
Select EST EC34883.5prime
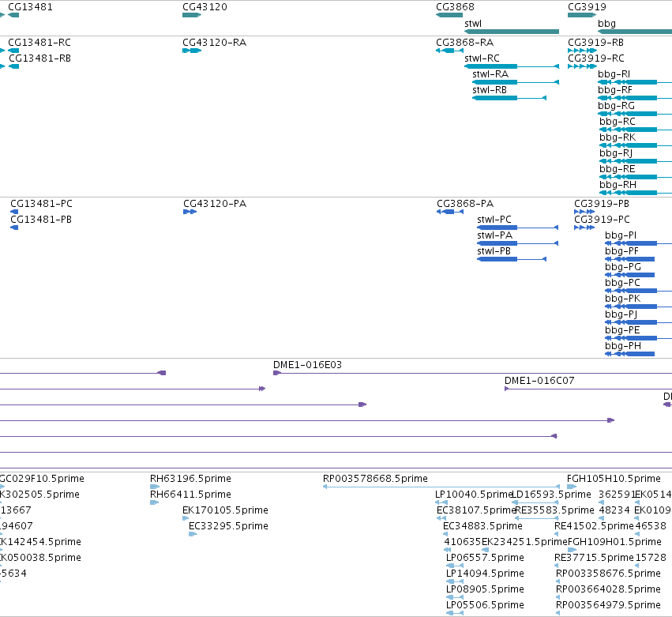[482, 526]
